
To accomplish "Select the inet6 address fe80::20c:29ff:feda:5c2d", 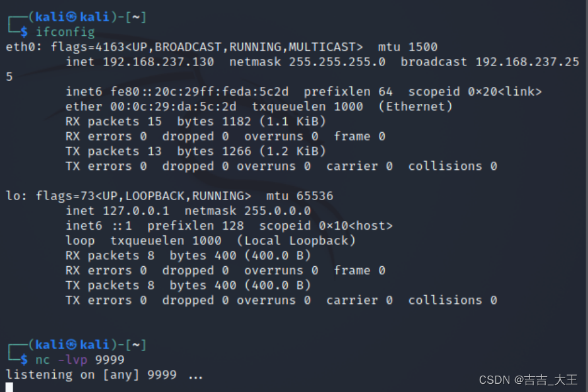I will click(x=199, y=92).
